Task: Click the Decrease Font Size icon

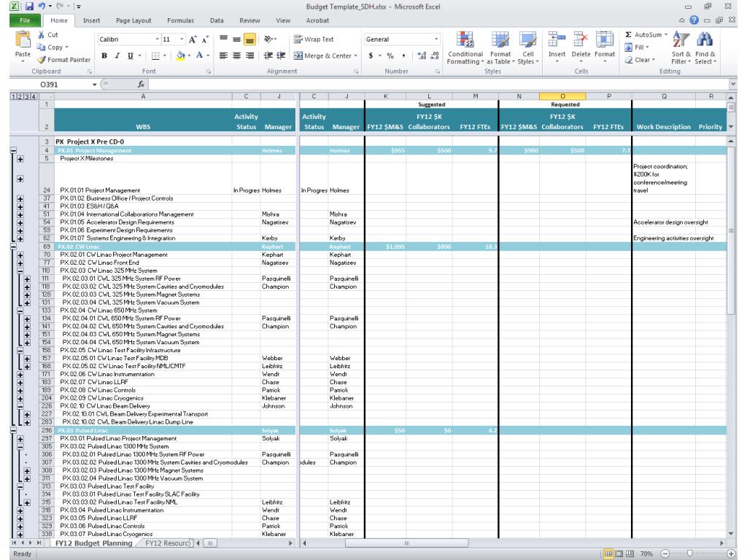Action: pyautogui.click(x=205, y=39)
